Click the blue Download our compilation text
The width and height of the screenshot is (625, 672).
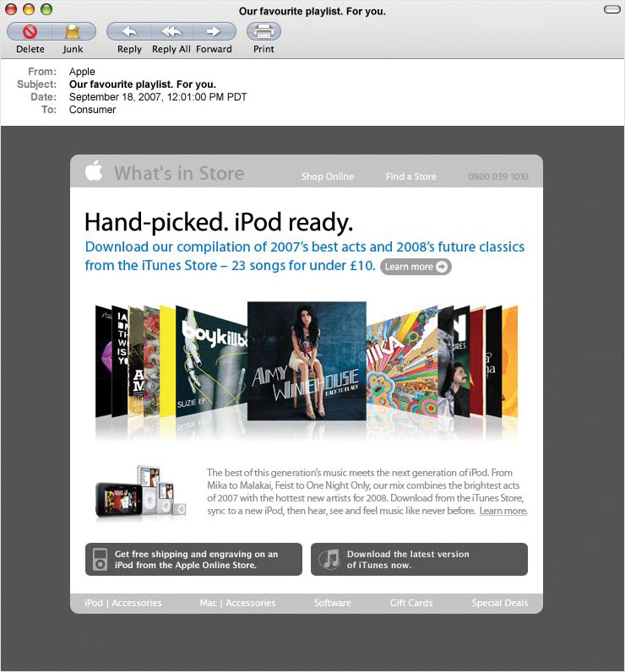point(304,257)
